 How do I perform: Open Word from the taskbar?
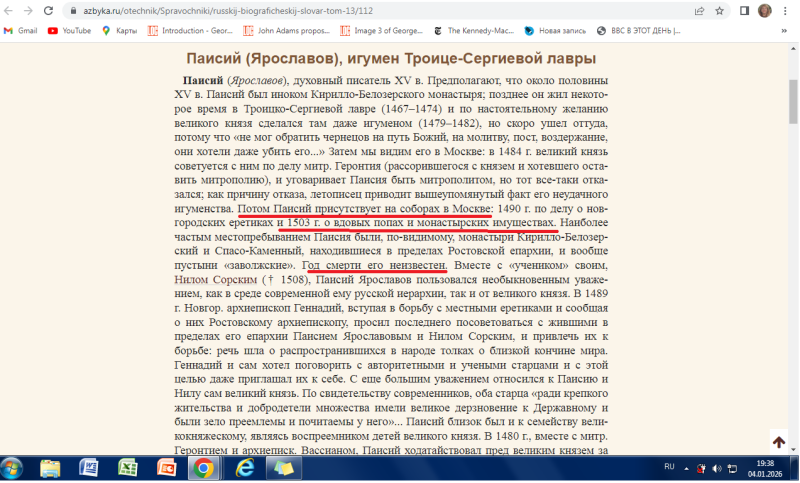pos(89,468)
